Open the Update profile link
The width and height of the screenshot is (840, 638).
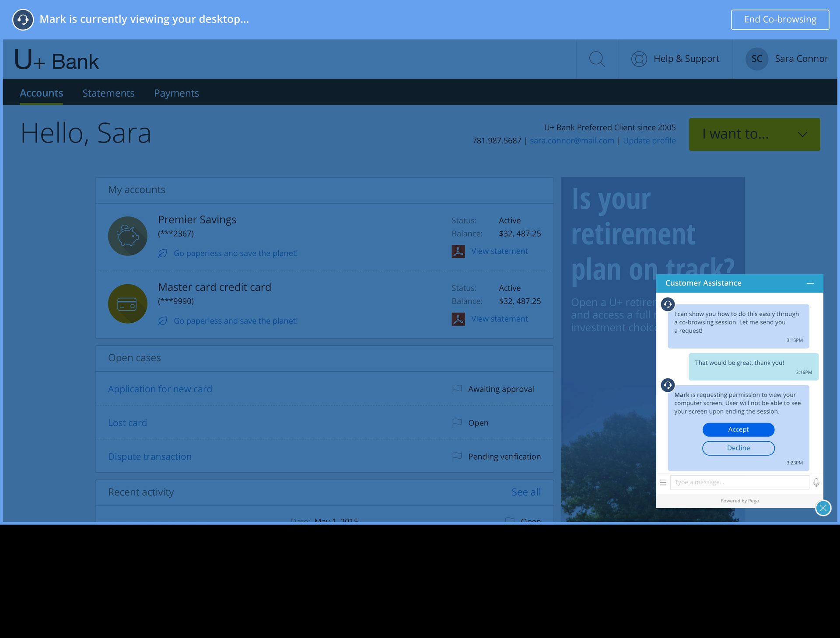click(x=649, y=140)
